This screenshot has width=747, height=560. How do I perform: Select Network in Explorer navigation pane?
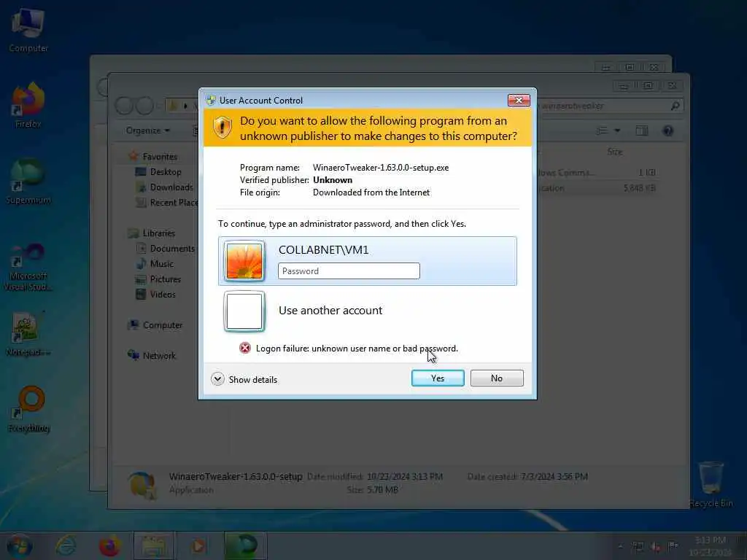point(159,356)
